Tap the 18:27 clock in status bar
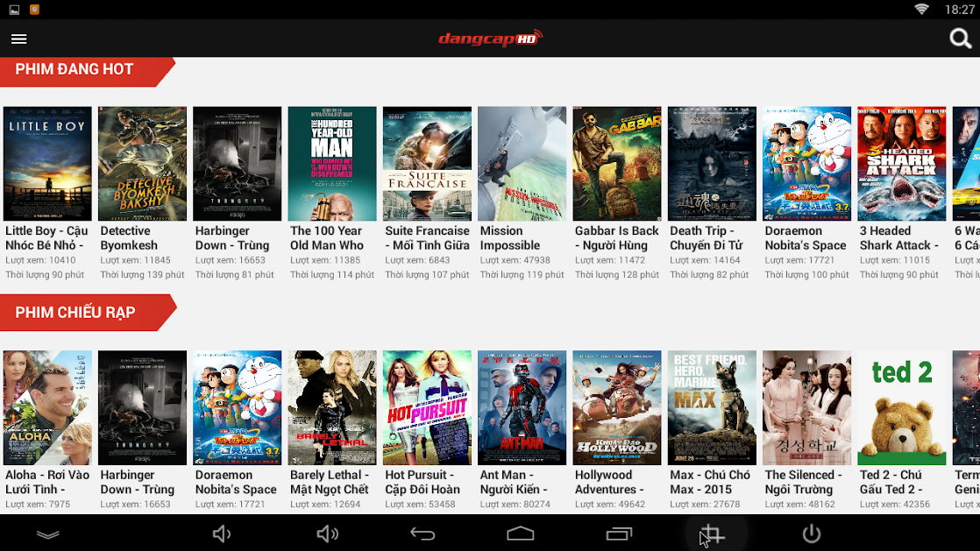Screen dimensions: 980x551 click(x=959, y=10)
